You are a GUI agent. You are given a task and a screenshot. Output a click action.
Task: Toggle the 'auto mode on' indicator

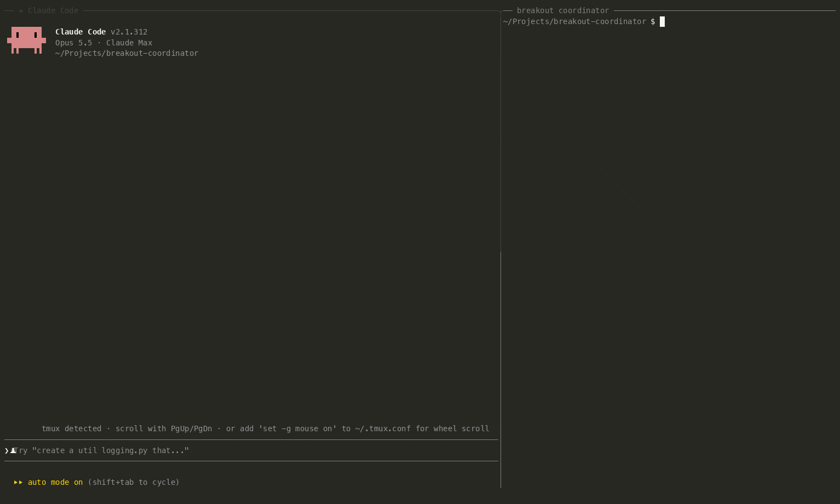tap(55, 483)
